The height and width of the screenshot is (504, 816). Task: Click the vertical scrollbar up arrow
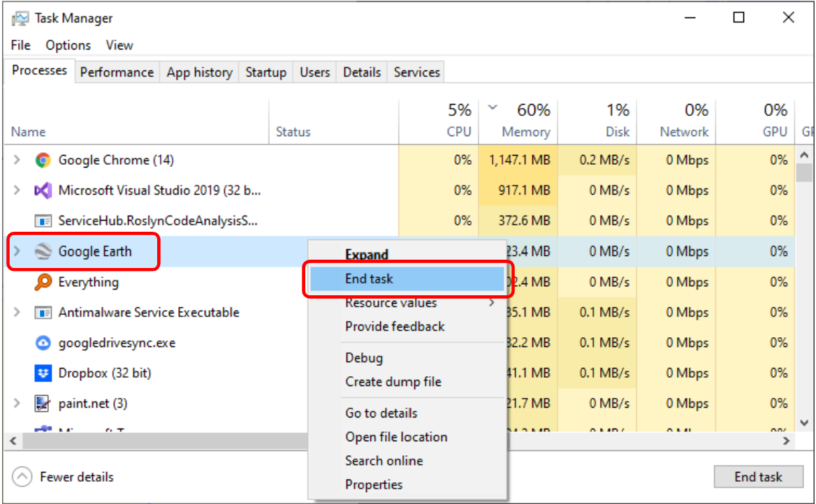coord(804,155)
